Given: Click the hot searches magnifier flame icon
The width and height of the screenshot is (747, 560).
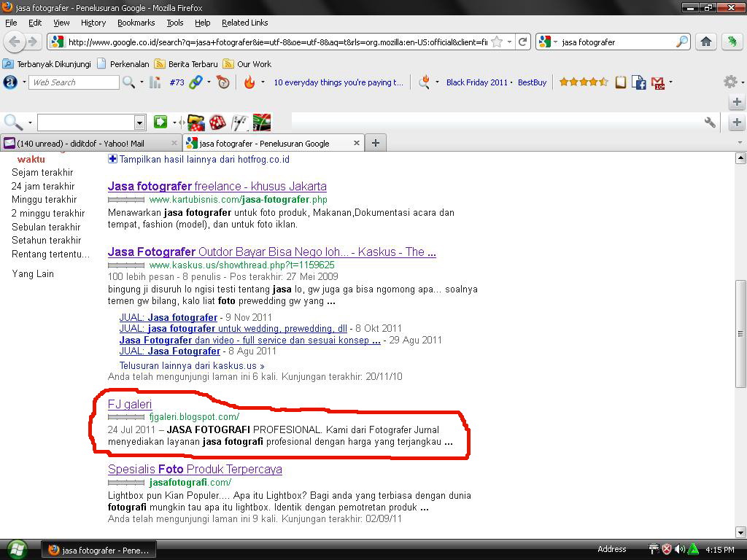Looking at the screenshot, I should 424,82.
